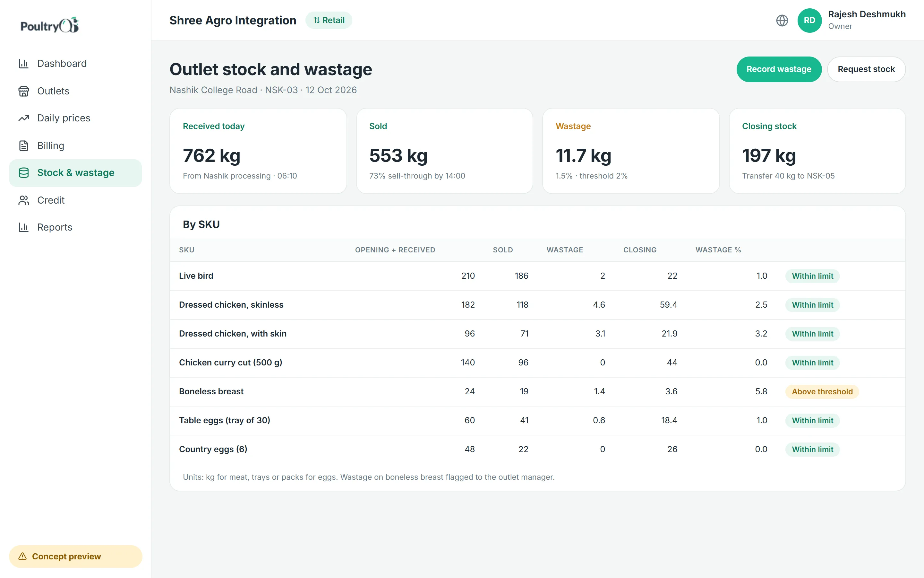Viewport: 924px width, 578px height.
Task: Select the Boneless breast row name
Action: pyautogui.click(x=211, y=391)
